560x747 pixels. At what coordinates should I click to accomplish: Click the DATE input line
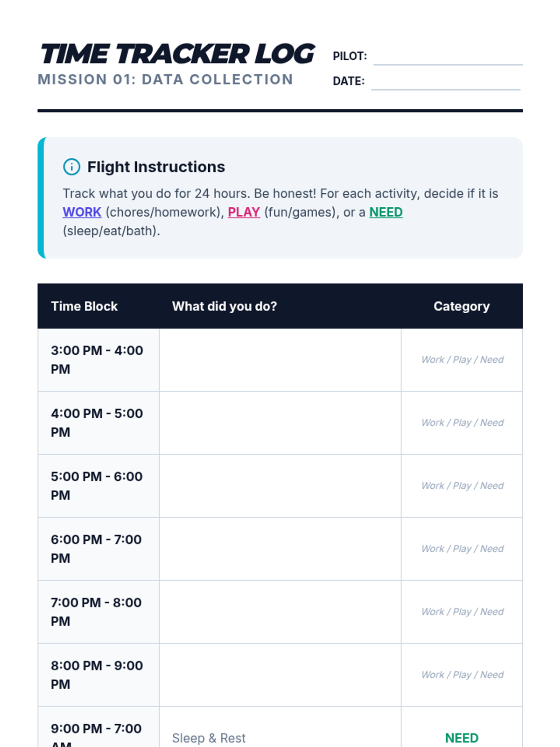446,81
